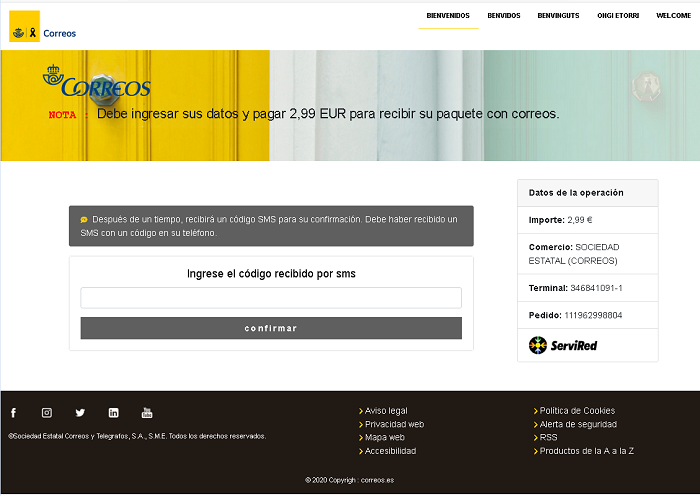Viewport: 700px width, 496px height.
Task: Switch to the ONGI ETORRI tab
Action: click(x=619, y=16)
